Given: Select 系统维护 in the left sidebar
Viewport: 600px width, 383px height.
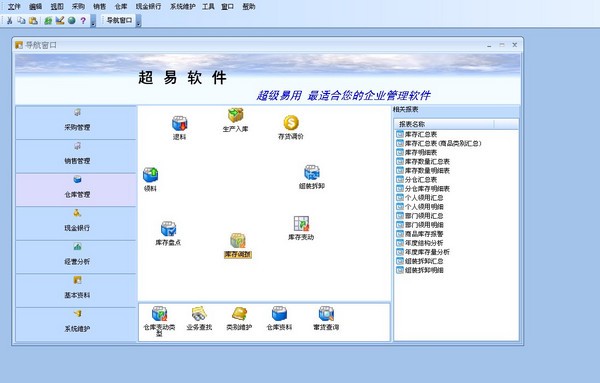Looking at the screenshot, I should (76, 324).
